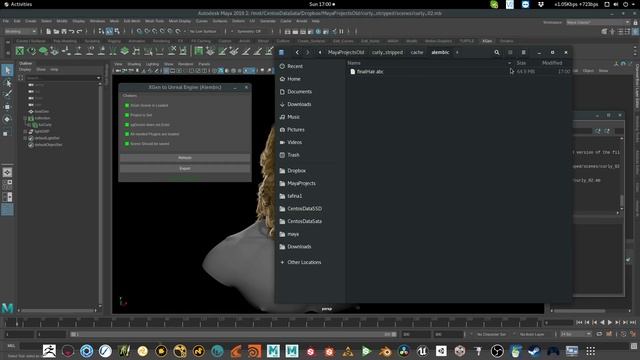The height and width of the screenshot is (360, 640).
Task: Sort by Size column header
Action: (521, 63)
